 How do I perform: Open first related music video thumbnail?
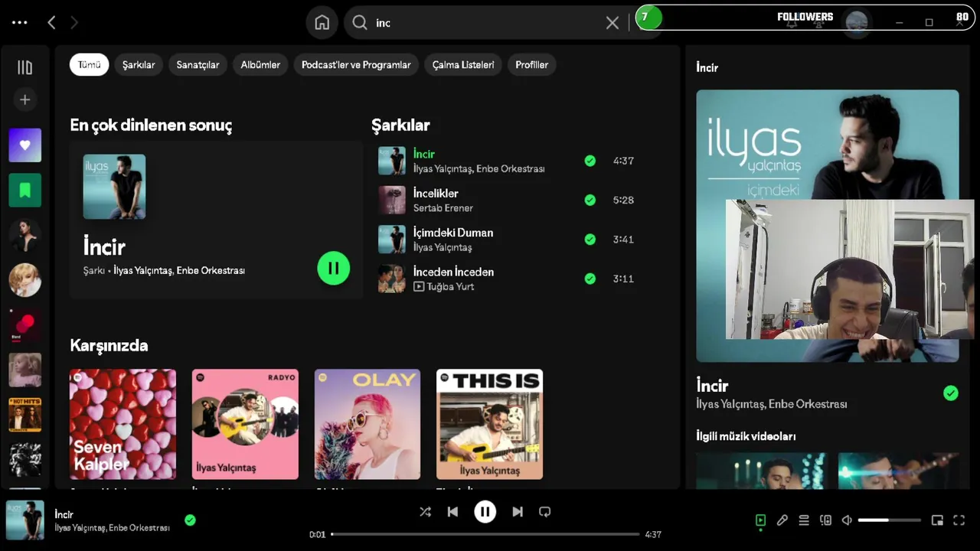[762, 471]
